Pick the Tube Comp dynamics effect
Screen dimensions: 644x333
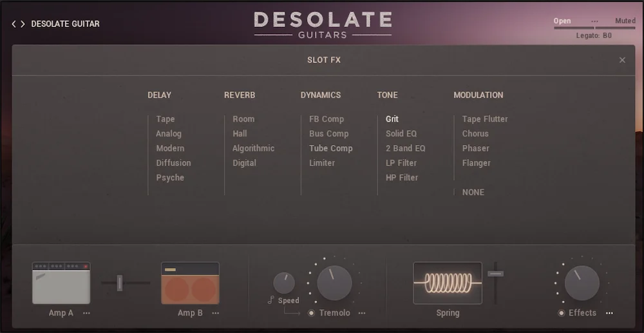(x=331, y=148)
